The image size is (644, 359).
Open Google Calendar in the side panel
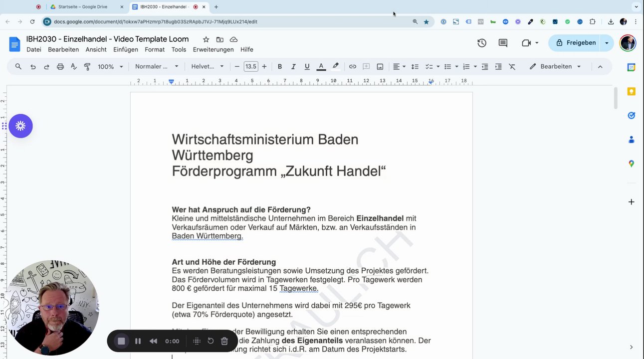(x=631, y=67)
